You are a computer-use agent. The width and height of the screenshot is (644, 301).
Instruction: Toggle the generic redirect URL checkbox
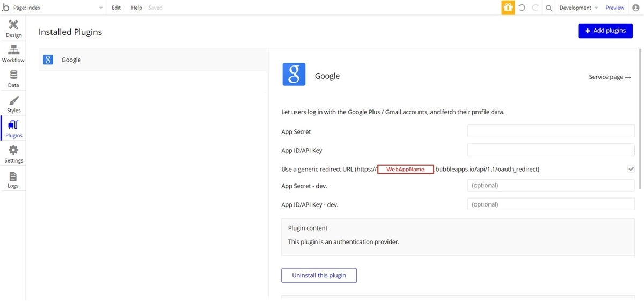click(x=631, y=168)
